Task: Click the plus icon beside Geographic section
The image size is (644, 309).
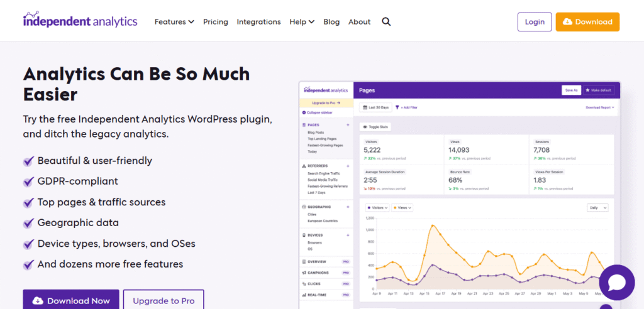Action: [348, 207]
